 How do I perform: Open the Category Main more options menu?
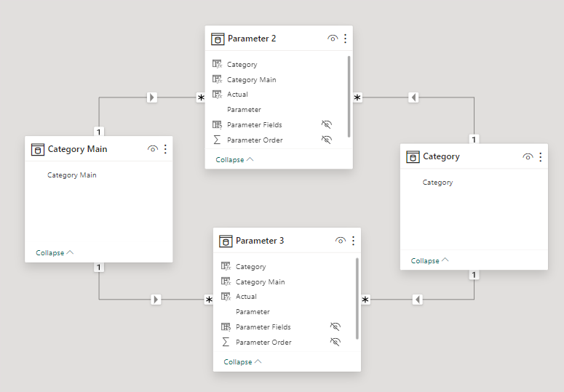(x=165, y=149)
